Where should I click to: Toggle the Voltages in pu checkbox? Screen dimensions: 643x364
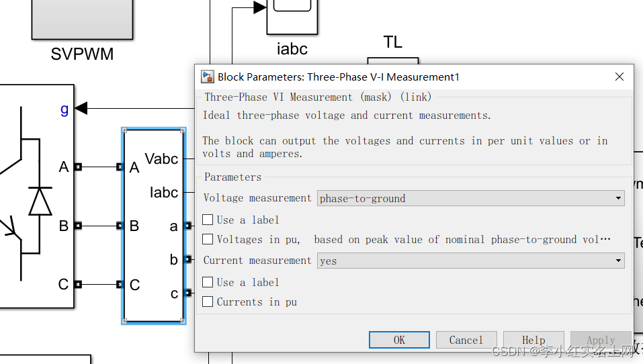(x=208, y=239)
